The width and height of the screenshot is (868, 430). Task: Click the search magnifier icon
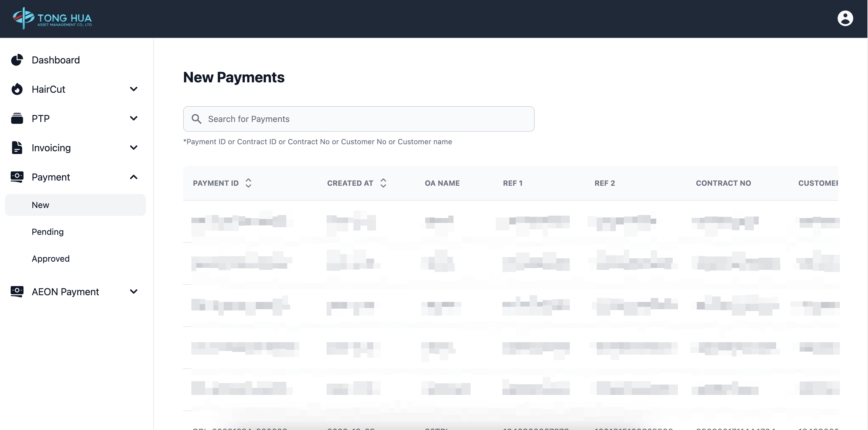click(x=197, y=119)
